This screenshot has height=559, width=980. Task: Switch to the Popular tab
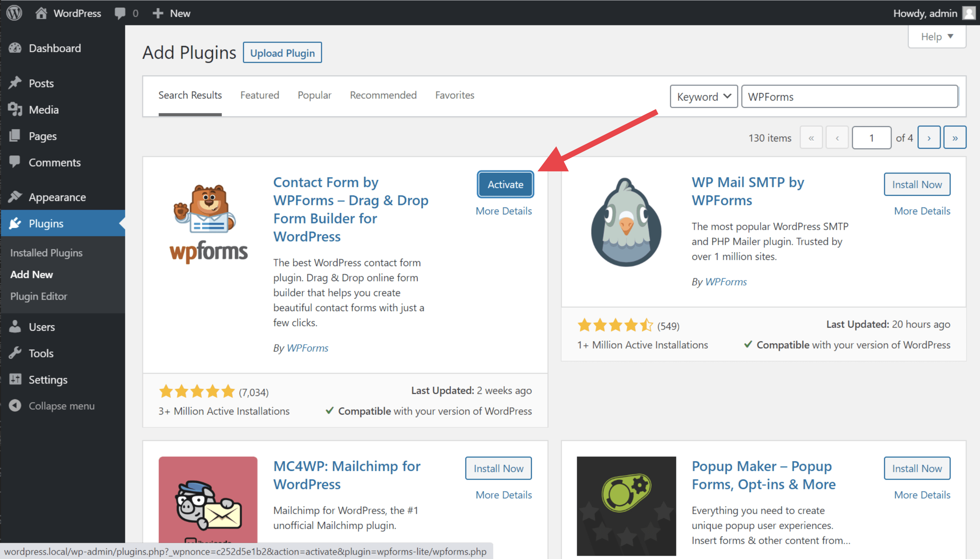pos(314,95)
